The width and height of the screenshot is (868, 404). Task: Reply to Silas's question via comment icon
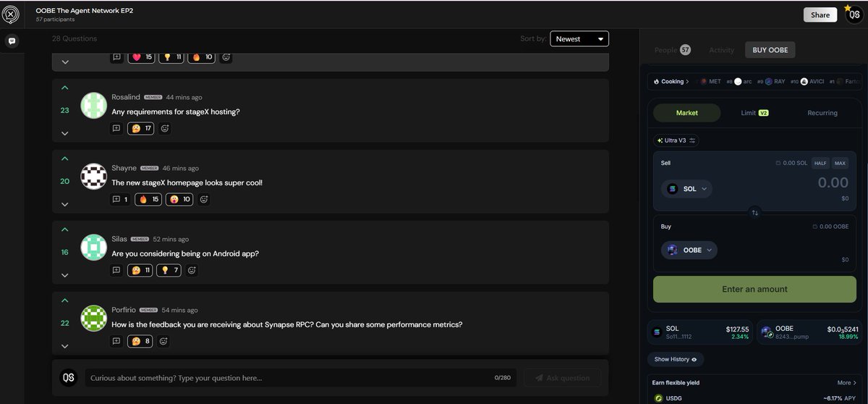pos(116,270)
